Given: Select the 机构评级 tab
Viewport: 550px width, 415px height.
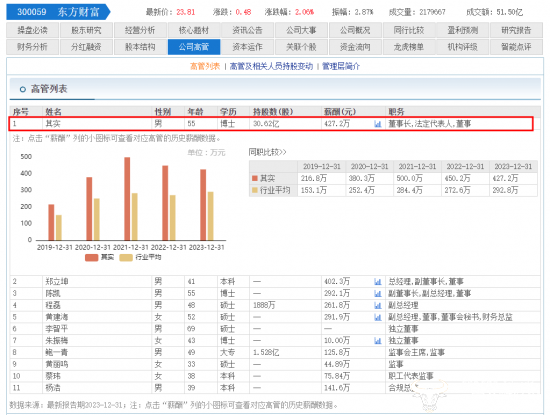Looking at the screenshot, I should click(462, 47).
